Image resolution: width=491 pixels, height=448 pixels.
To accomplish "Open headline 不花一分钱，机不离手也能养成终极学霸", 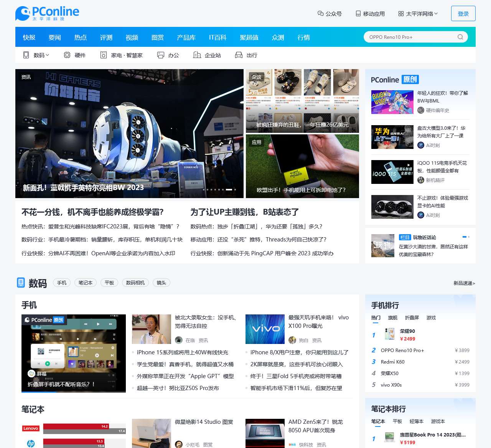I will [x=92, y=212].
